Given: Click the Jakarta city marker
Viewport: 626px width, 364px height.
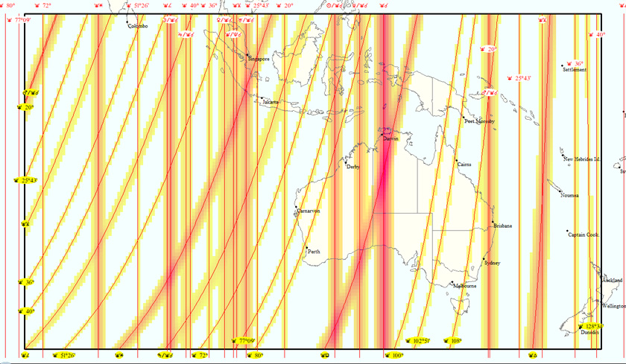Looking at the screenshot, I should click(x=261, y=98).
